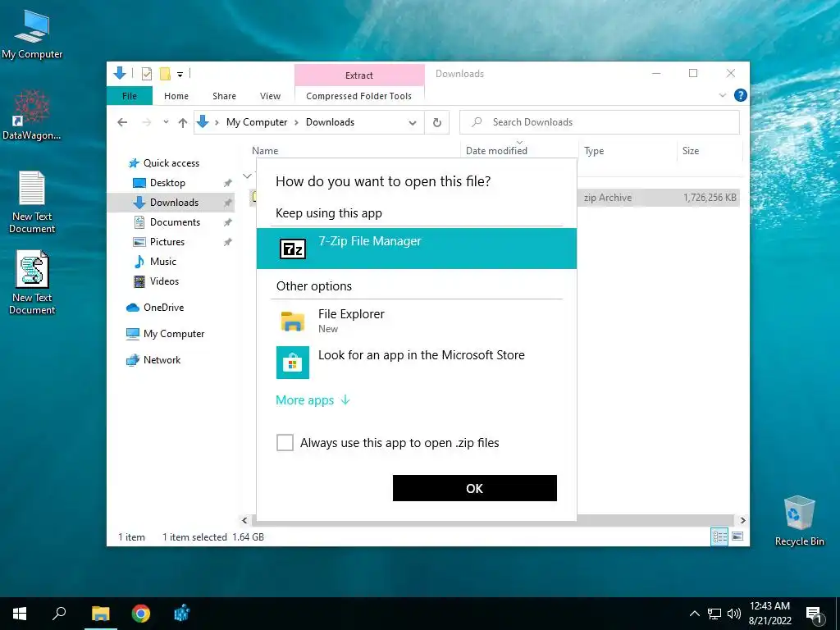Viewport: 840px width, 630px height.
Task: Collapse the file group chevron
Action: [x=247, y=176]
